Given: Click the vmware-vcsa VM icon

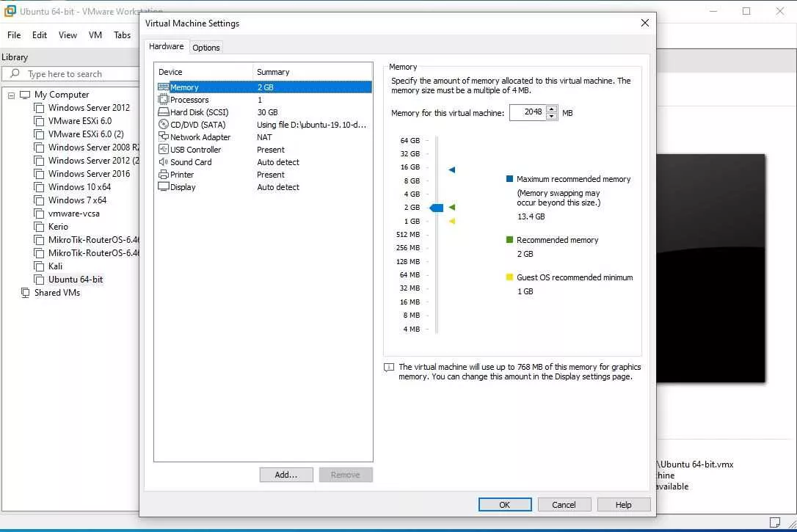Looking at the screenshot, I should tap(39, 214).
